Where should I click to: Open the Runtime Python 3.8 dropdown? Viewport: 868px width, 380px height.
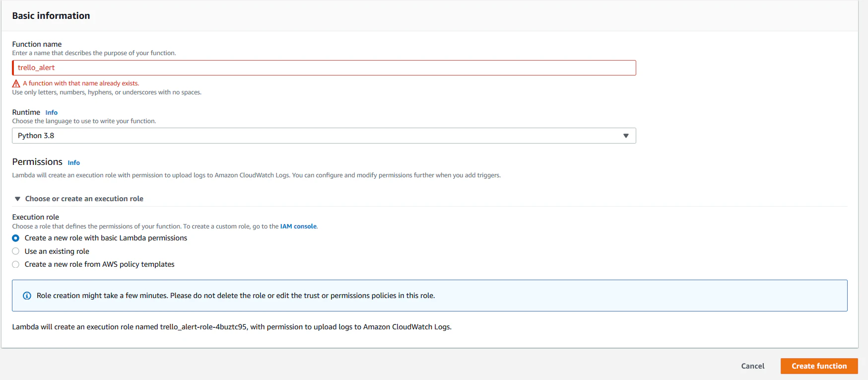point(324,136)
